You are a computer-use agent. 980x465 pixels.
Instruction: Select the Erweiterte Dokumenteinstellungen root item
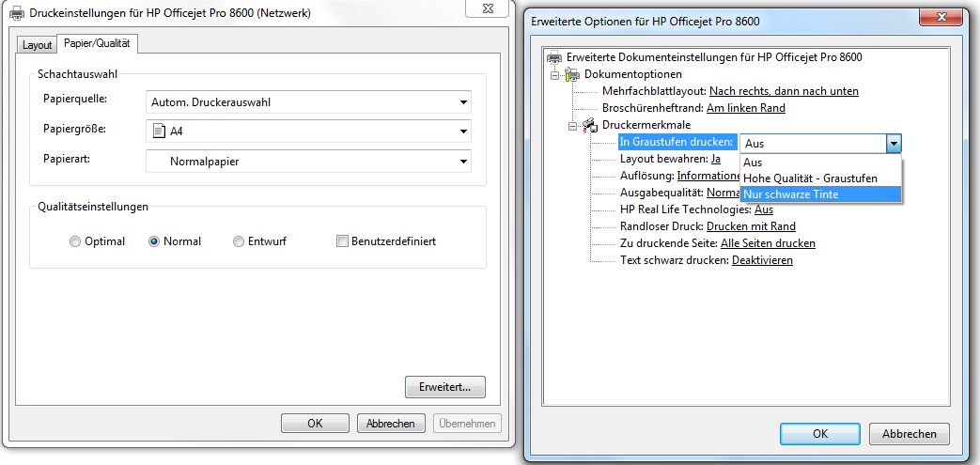(x=714, y=57)
